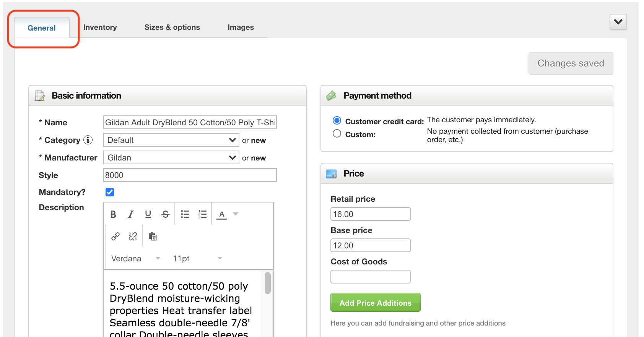This screenshot has height=337, width=644.
Task: Open the Verdana font family dropdown
Action: pyautogui.click(x=135, y=259)
